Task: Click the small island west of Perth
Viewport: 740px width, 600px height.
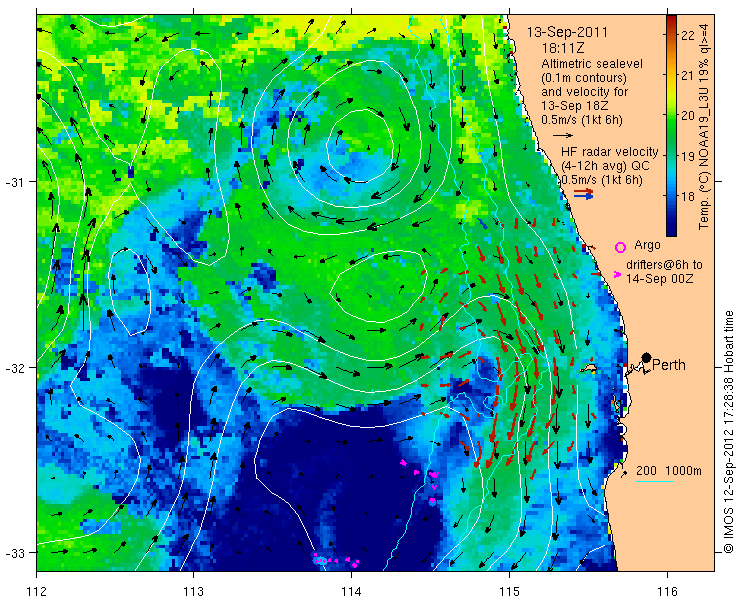Action: [588, 367]
